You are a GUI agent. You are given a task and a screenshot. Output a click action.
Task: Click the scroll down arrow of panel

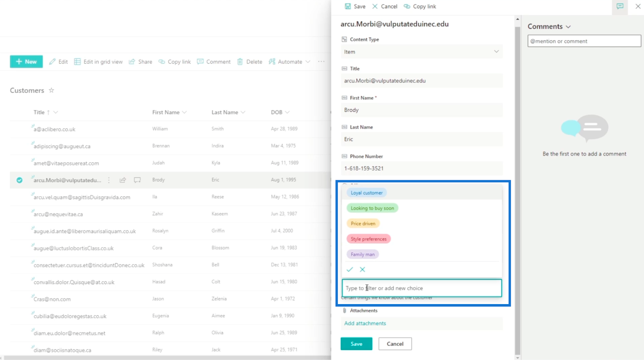[518, 357]
